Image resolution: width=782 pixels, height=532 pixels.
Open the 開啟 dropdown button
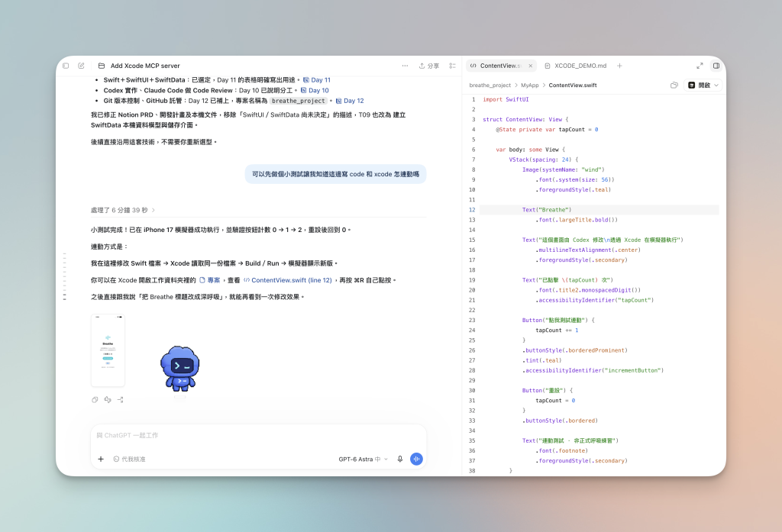pyautogui.click(x=703, y=85)
